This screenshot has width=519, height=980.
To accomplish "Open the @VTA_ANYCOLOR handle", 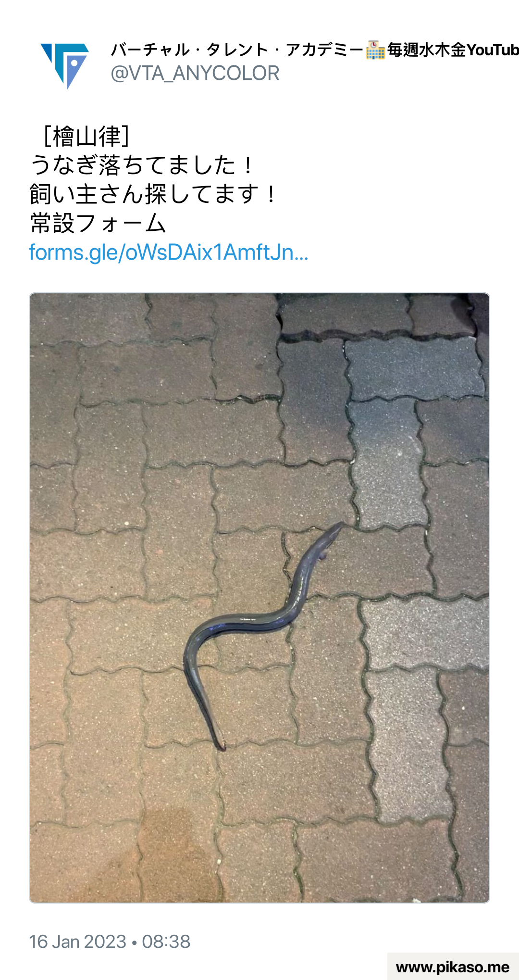I will tap(195, 74).
